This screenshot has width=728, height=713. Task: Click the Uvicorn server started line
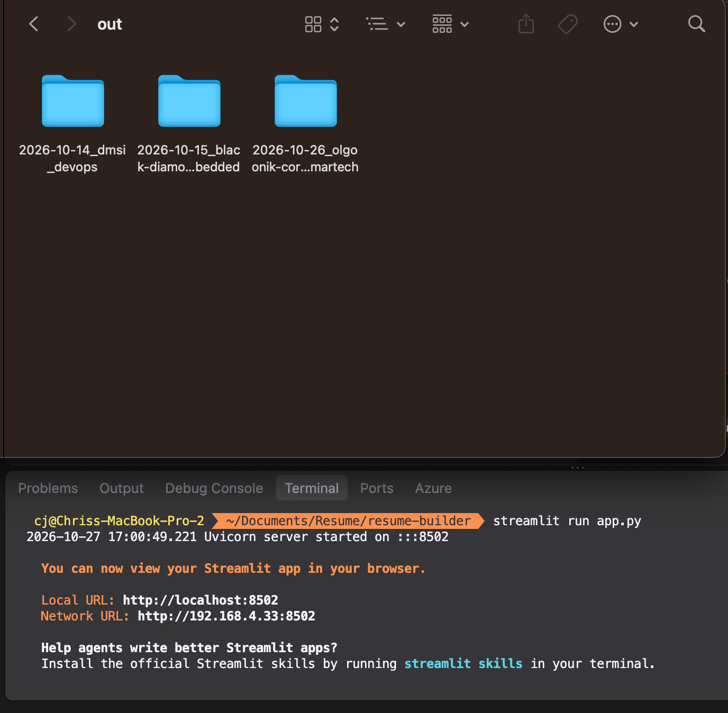(x=238, y=537)
